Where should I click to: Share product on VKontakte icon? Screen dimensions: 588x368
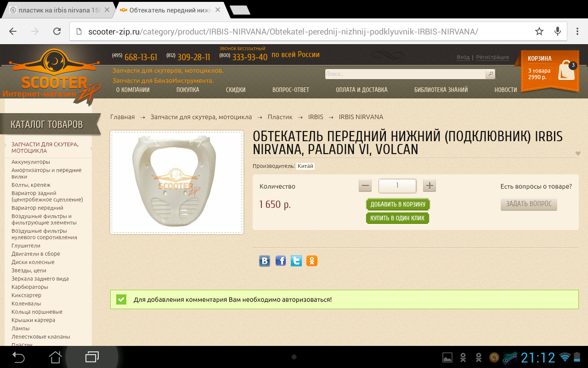pos(265,261)
